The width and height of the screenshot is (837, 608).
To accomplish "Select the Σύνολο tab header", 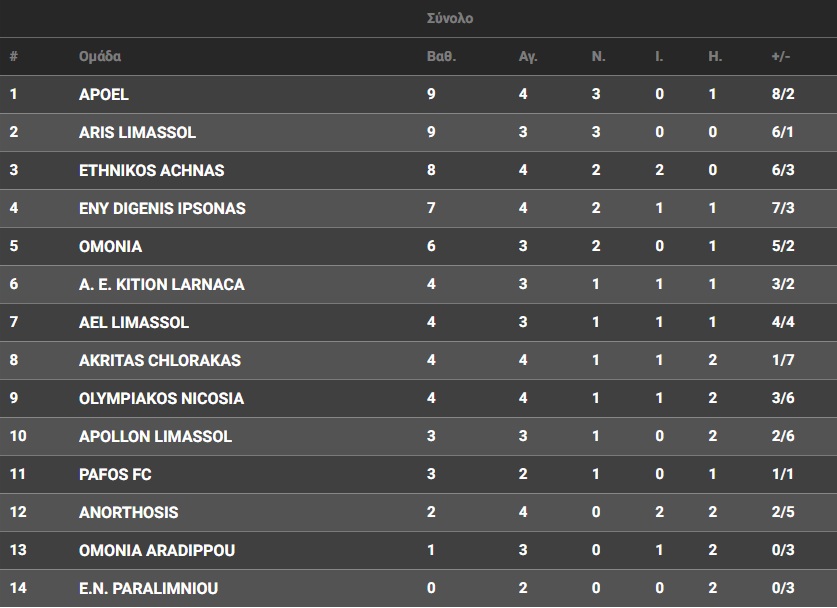I will click(x=448, y=18).
